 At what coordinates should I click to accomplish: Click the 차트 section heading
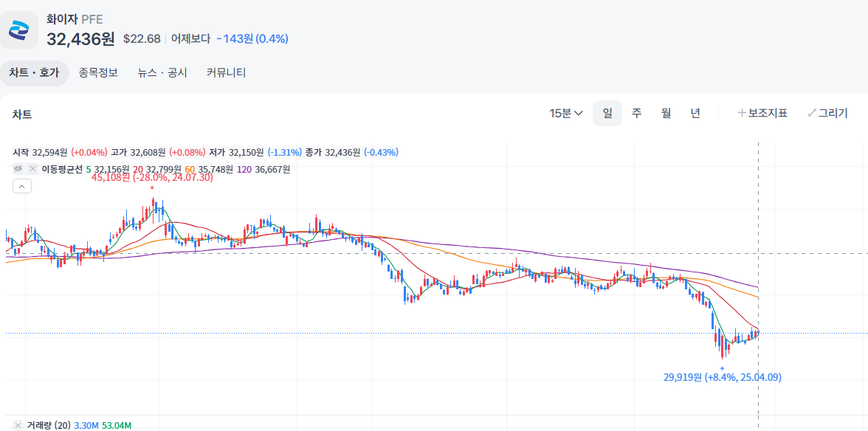(x=22, y=114)
